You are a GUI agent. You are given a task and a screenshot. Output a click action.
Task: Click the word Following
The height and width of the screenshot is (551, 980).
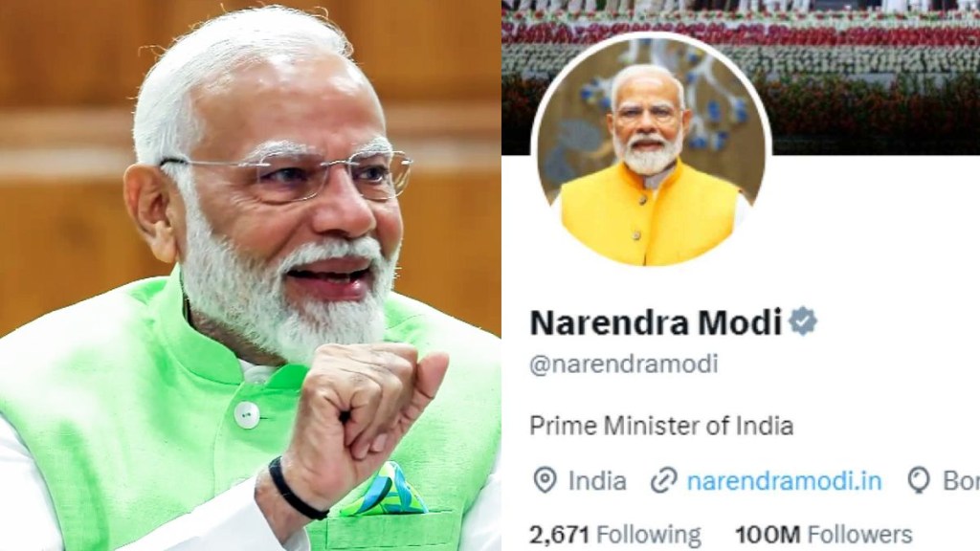click(x=649, y=535)
